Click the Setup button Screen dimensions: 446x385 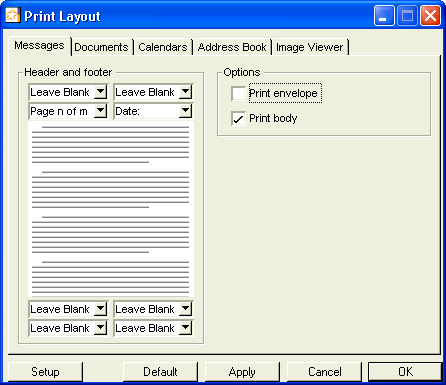pyautogui.click(x=45, y=372)
